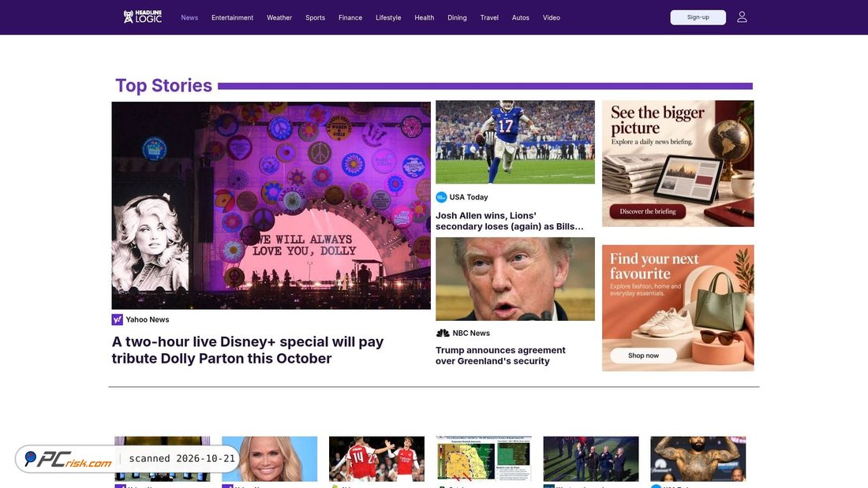Screen dimensions: 868x488
Task: Open the Dolly Parton Disney+ special headline
Action: (248, 350)
